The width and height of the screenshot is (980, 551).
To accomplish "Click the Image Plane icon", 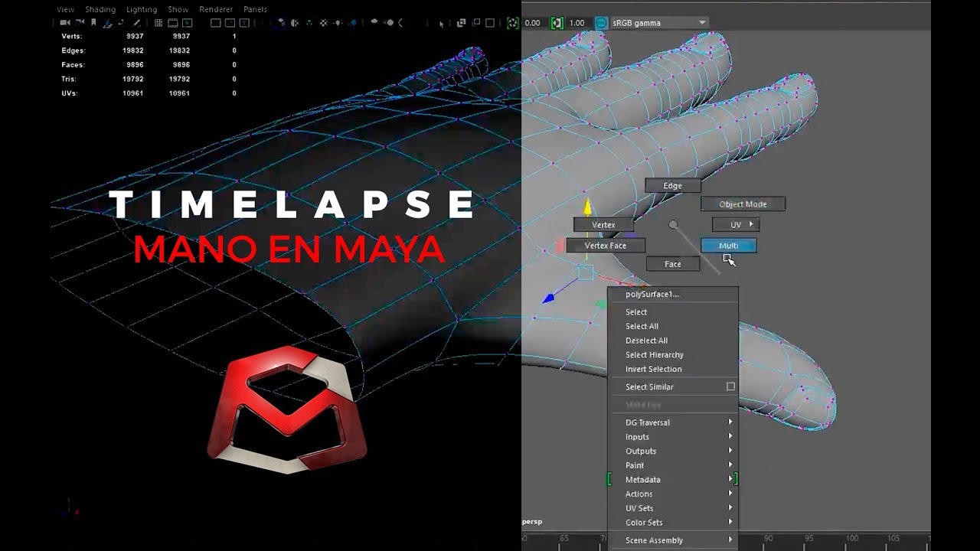I will 107,23.
